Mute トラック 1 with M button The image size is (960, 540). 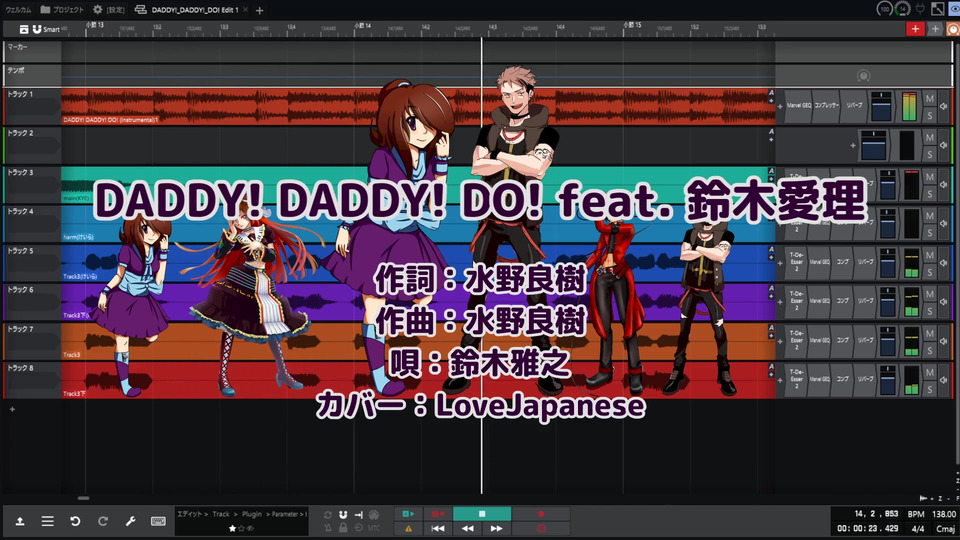click(x=929, y=99)
